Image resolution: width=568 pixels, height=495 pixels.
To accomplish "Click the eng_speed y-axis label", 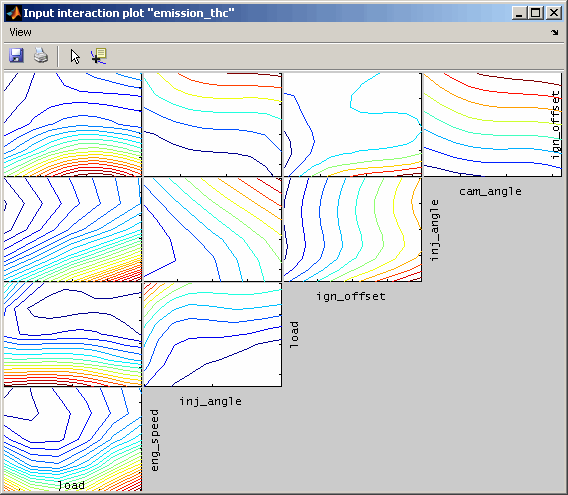I will coord(155,440).
